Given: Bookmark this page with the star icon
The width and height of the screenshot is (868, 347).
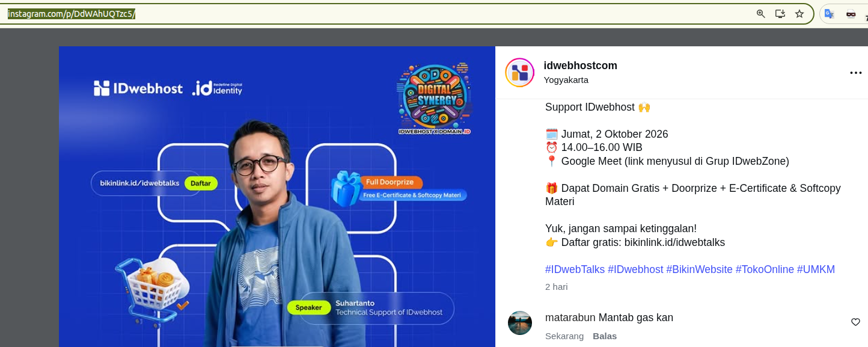Looking at the screenshot, I should (x=799, y=14).
